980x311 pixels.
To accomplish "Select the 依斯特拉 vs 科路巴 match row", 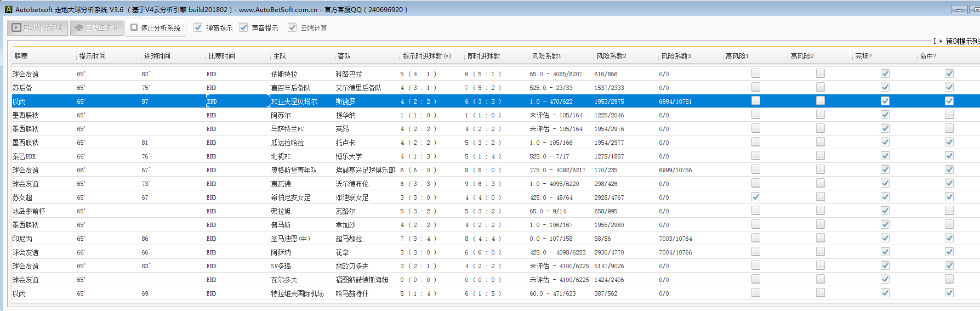I will pos(284,74).
